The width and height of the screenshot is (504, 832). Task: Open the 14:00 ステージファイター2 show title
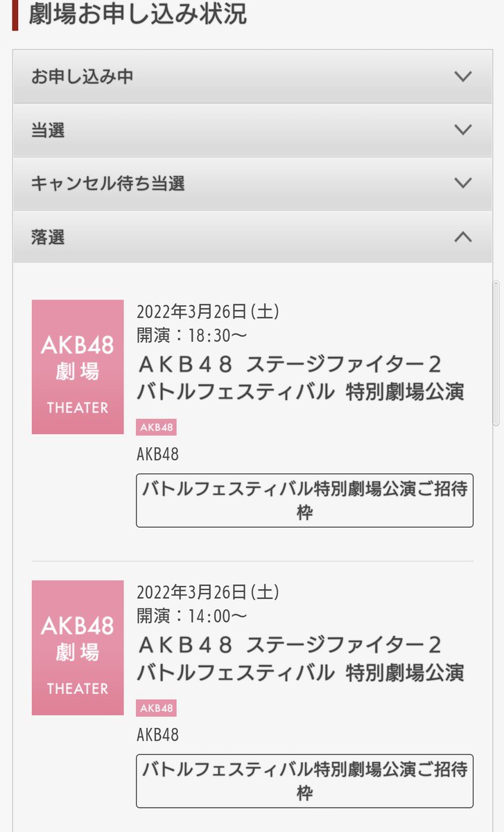pyautogui.click(x=299, y=659)
